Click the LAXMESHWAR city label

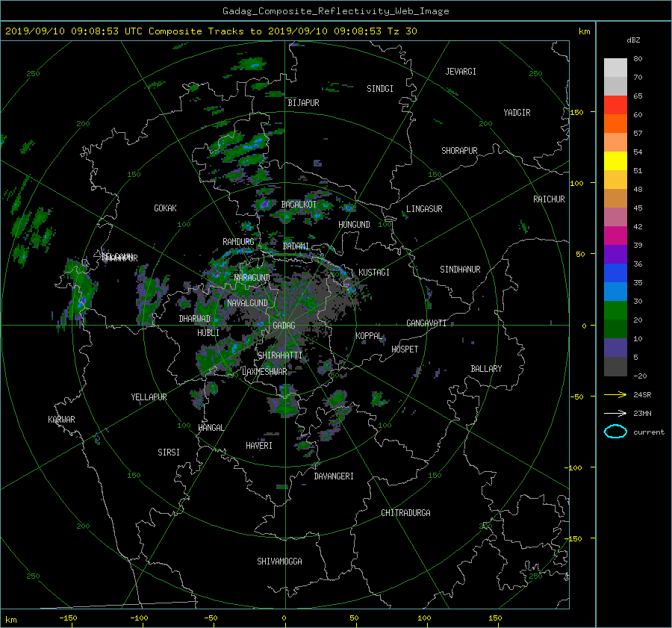tap(264, 372)
